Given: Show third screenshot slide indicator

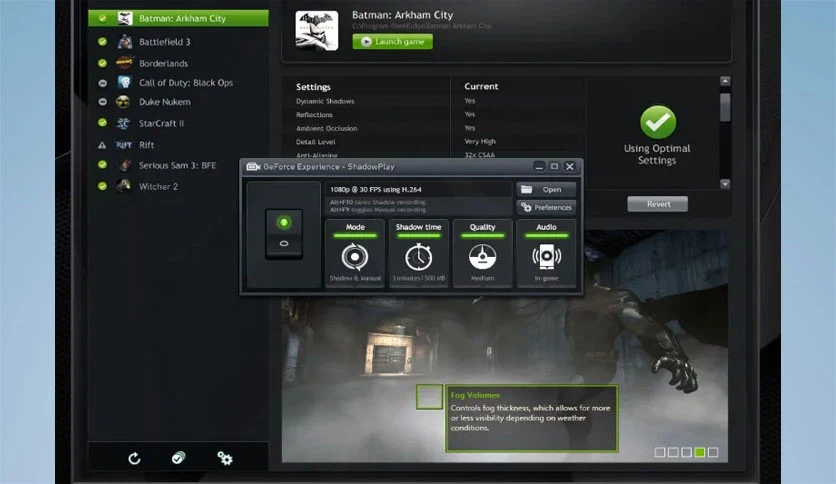Looking at the screenshot, I should click(x=686, y=452).
